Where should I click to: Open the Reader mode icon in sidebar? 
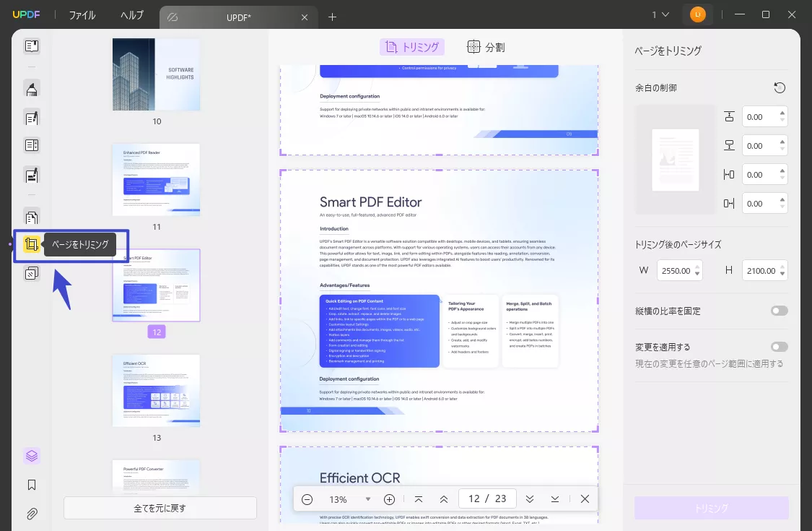tap(32, 46)
